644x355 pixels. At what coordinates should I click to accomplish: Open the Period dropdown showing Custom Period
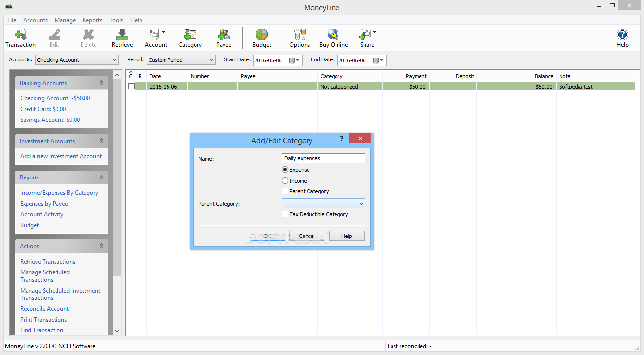click(x=181, y=60)
